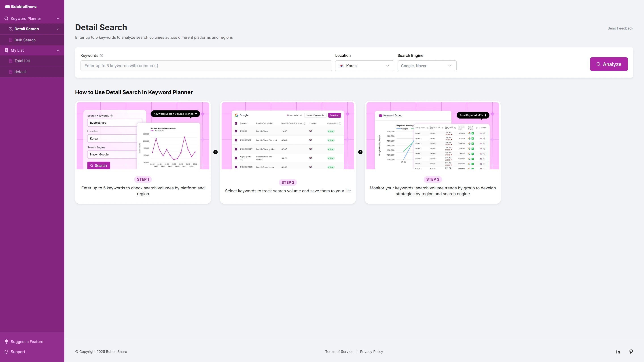
Task: Click the My List bookmark icon
Action: click(6, 50)
